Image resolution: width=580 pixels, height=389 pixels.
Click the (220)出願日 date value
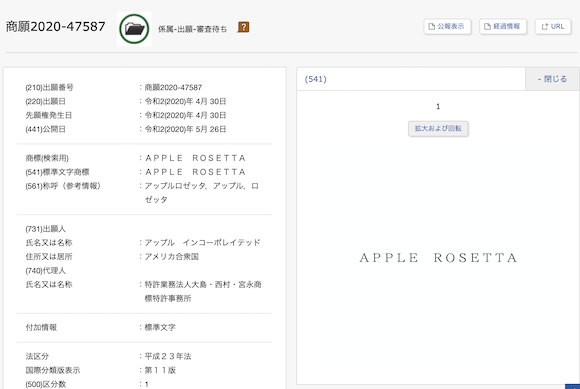tap(185, 101)
